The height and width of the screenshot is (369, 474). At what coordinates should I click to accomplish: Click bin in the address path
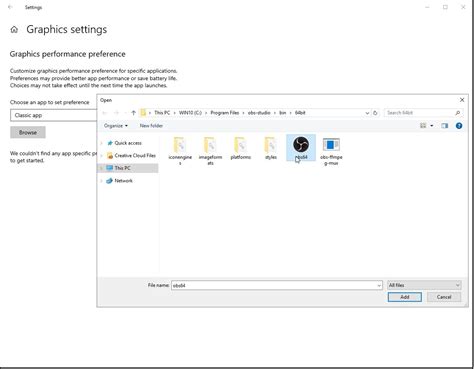click(283, 113)
